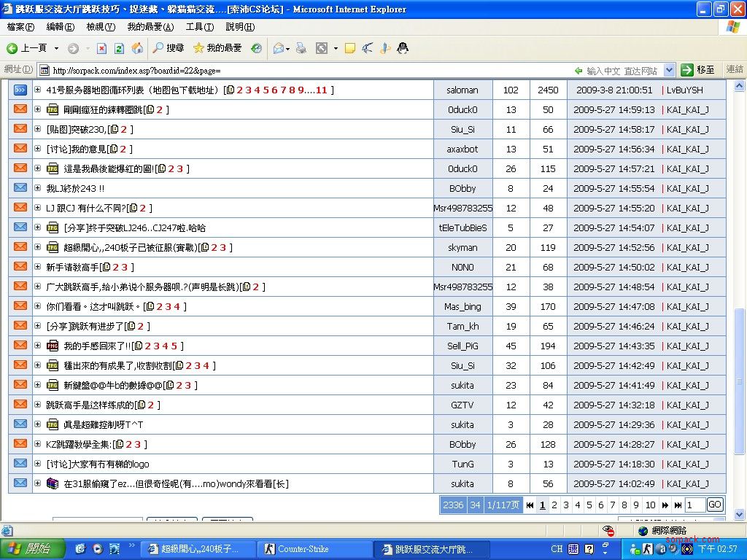Click the GO page jump button

pos(715,505)
